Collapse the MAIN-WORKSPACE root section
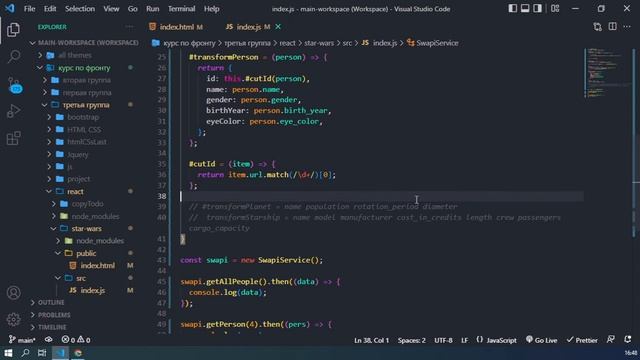This screenshot has height=360, width=640. point(84,43)
